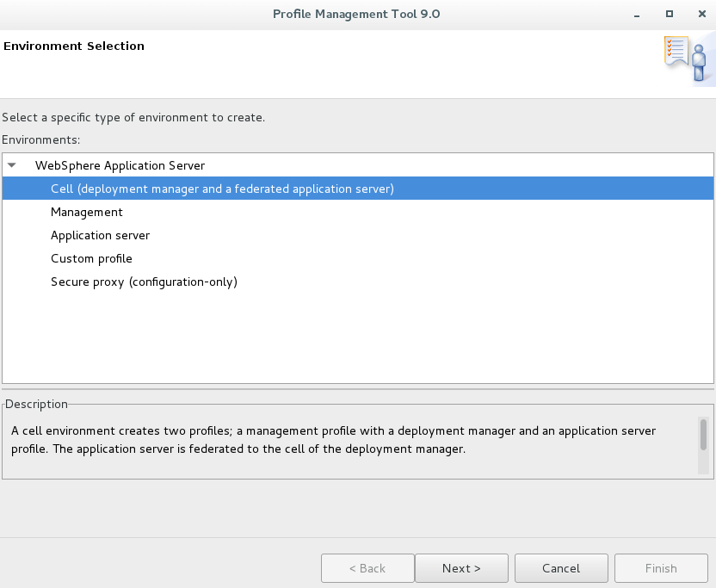Collapse the WebSphere Application Server tree node
Screen dimensions: 716x588
12,165
